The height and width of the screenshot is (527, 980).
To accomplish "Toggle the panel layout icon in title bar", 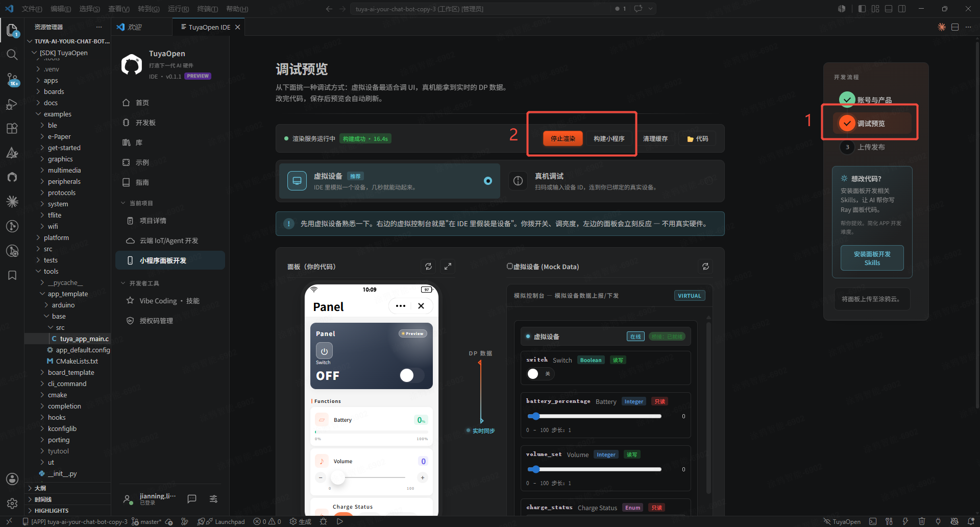I will click(x=889, y=9).
